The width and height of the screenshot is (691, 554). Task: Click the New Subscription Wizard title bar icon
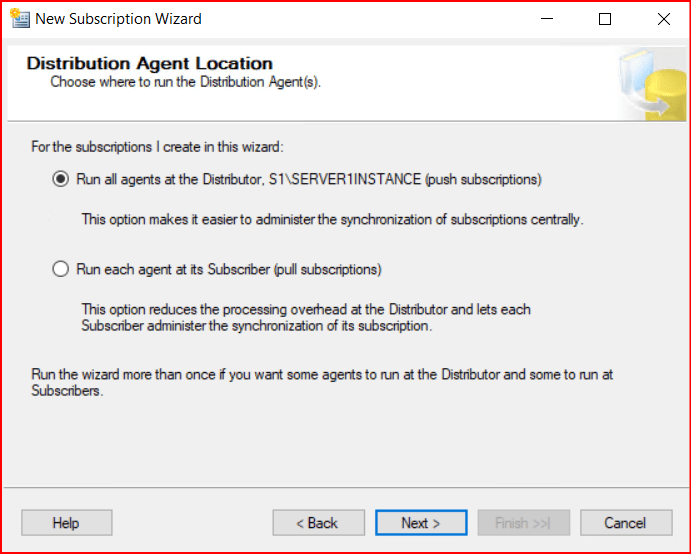pos(19,19)
